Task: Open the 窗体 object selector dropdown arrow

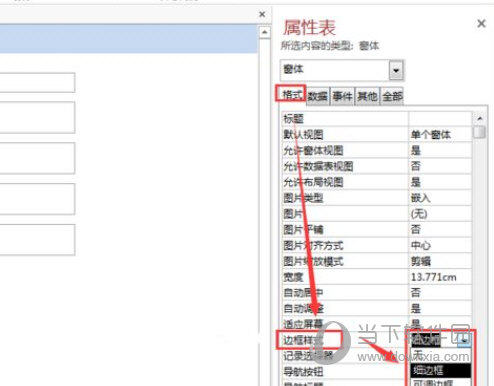Action: coord(396,70)
